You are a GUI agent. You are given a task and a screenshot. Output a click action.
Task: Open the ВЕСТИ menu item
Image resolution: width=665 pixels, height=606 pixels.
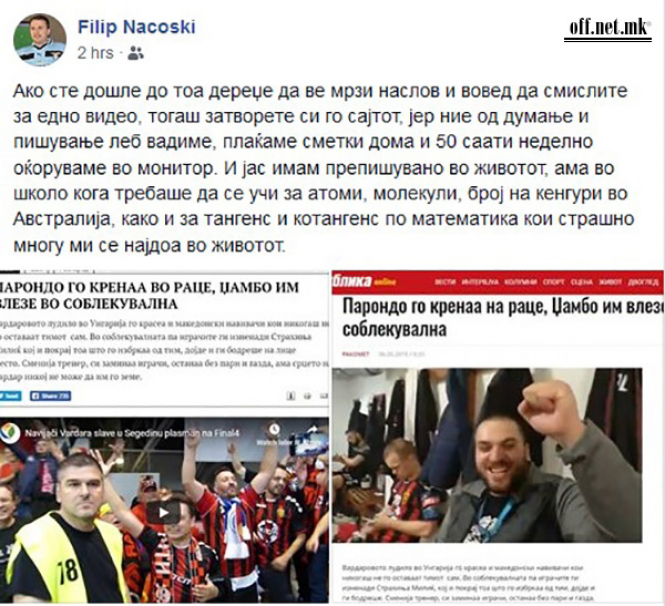[x=445, y=282]
